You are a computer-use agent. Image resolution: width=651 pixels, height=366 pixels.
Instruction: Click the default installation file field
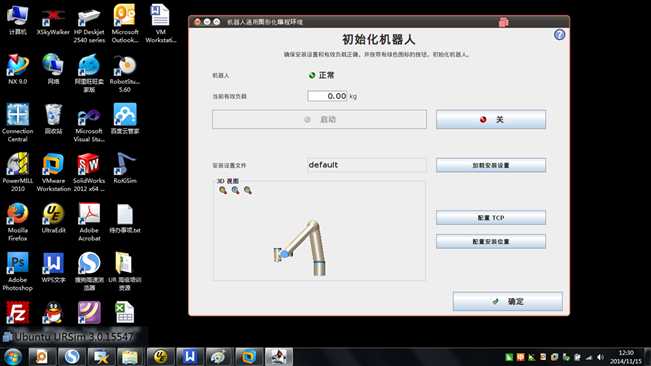[x=366, y=165]
